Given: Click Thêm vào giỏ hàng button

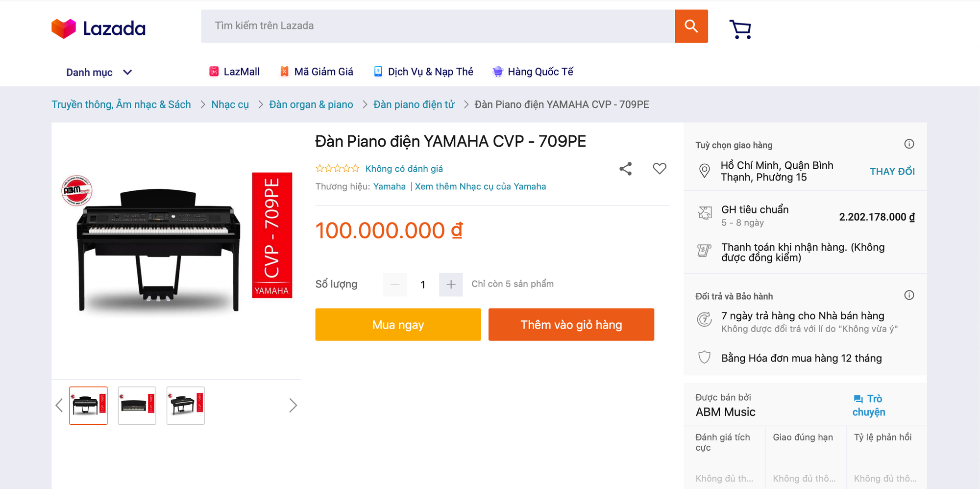Looking at the screenshot, I should [x=571, y=325].
